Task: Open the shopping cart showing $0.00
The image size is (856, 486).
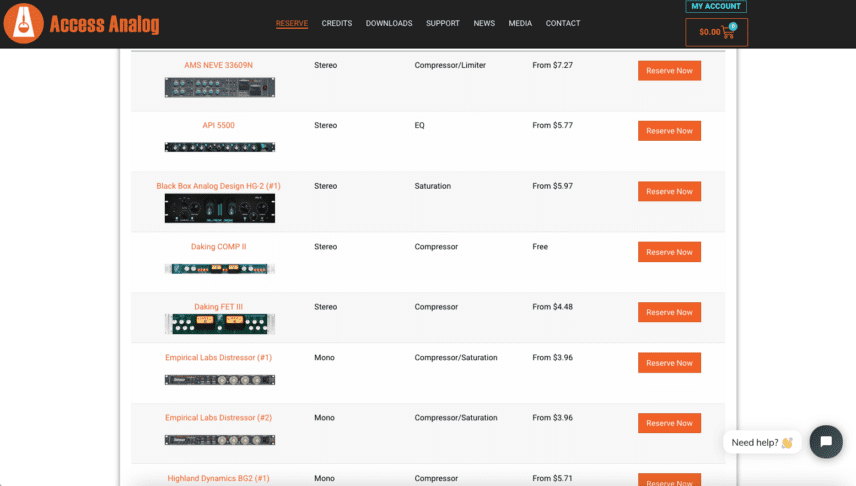Action: (716, 32)
